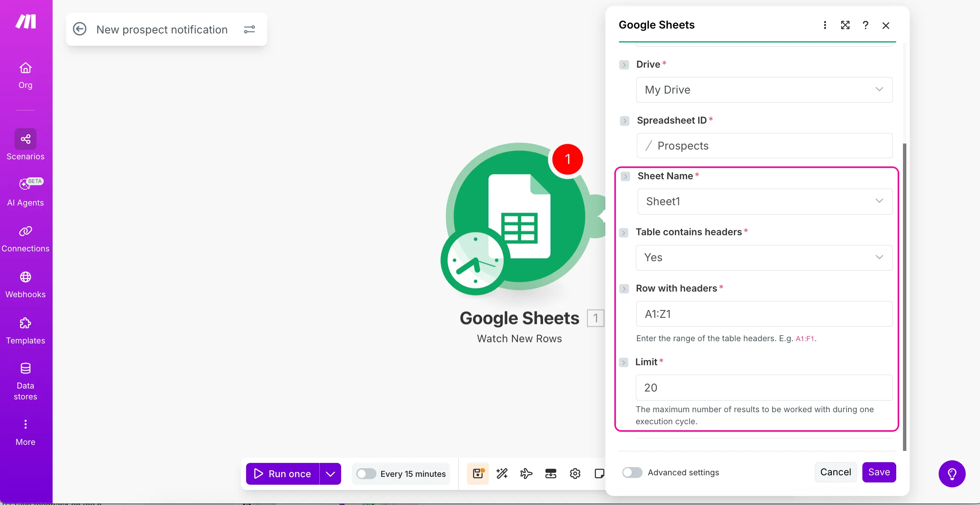Expand the Google Sheets panel to fullscreen

845,25
